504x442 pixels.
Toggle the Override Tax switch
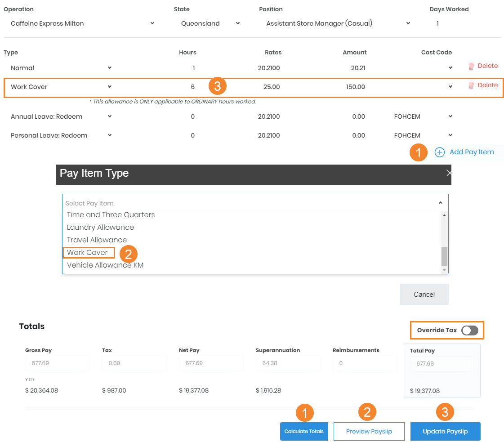[x=469, y=330]
